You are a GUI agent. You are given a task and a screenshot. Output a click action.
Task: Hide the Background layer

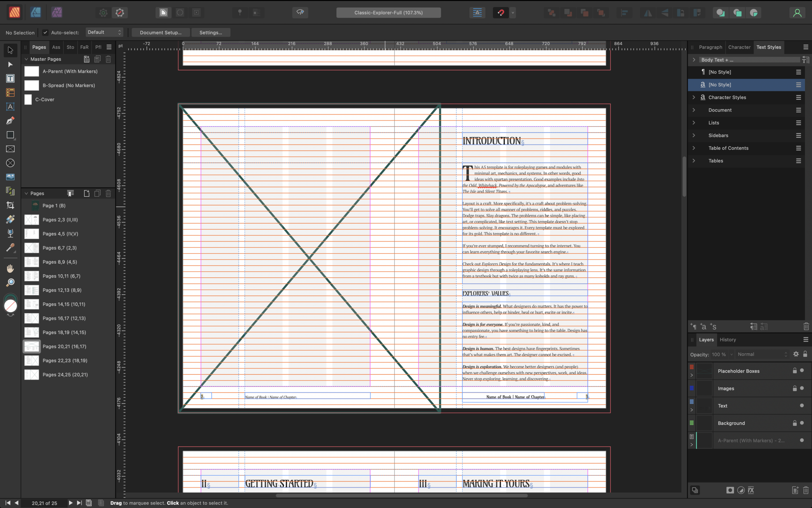coord(802,423)
